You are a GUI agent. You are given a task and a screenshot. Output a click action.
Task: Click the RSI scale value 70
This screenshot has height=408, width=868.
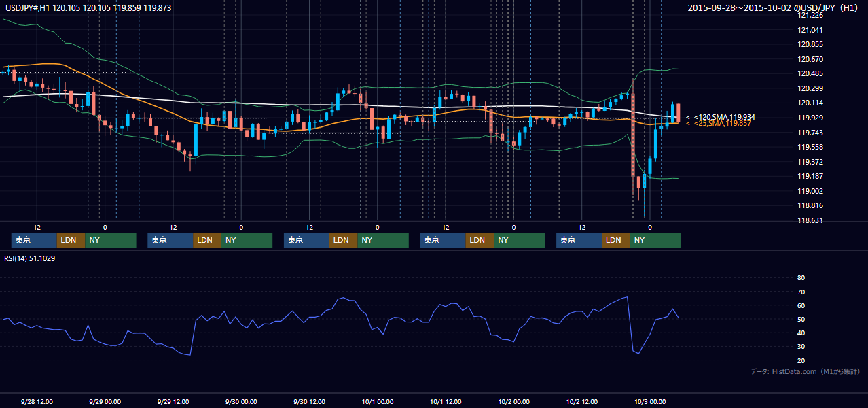coord(801,292)
